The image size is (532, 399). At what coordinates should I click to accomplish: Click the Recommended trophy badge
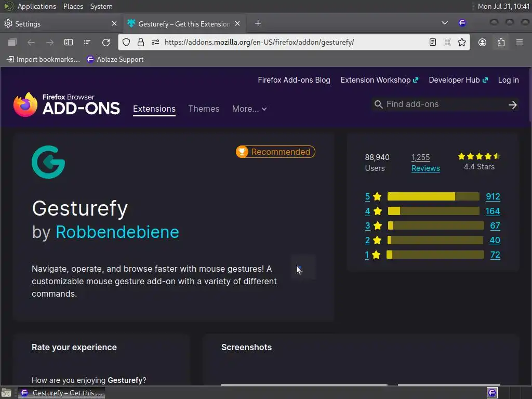point(275,152)
